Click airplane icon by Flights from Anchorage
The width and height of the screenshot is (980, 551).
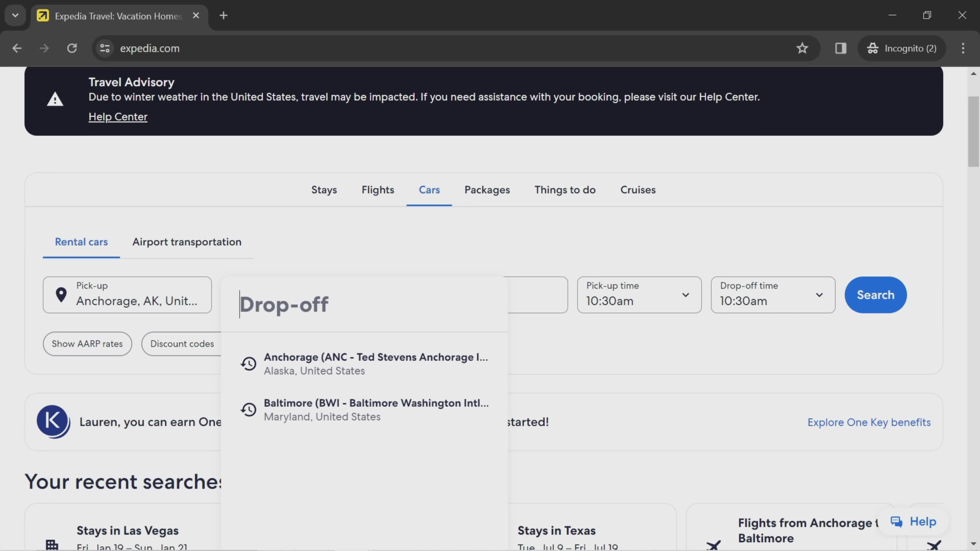point(713,546)
